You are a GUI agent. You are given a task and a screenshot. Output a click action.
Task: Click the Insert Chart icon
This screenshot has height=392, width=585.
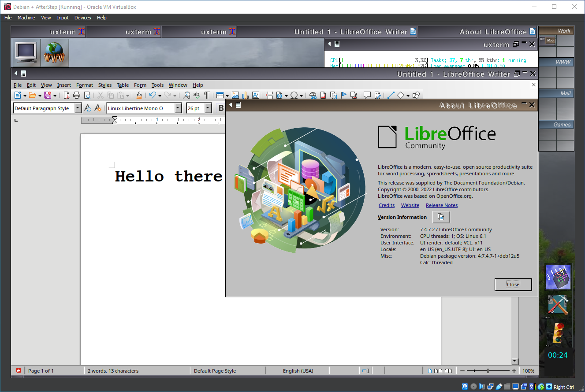click(246, 95)
